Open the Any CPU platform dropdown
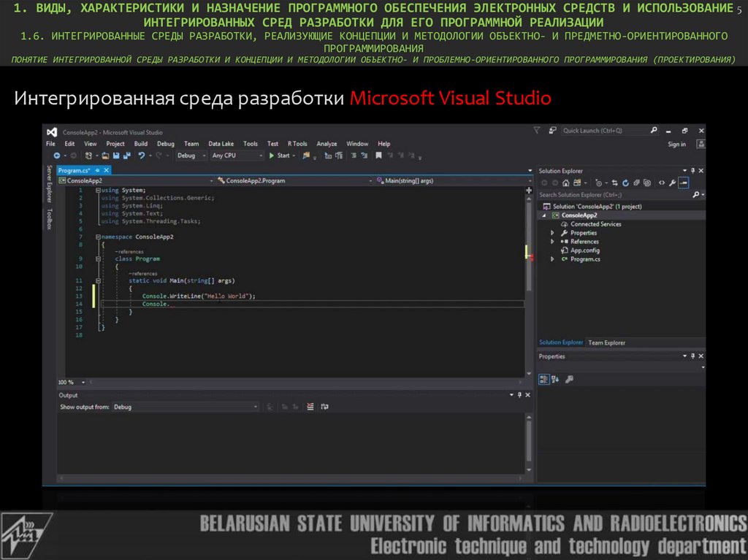This screenshot has height=560, width=748. click(x=235, y=156)
